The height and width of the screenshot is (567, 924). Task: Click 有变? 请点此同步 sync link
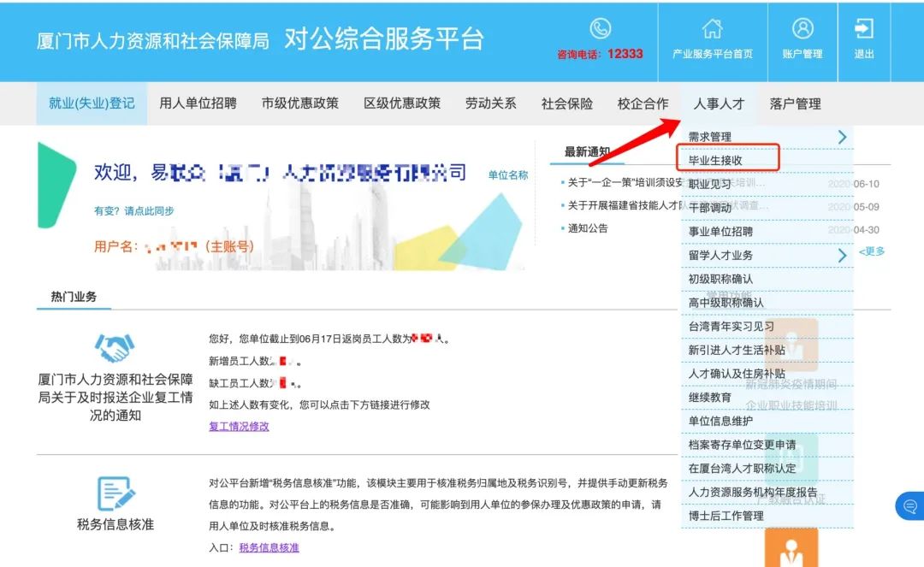[x=133, y=211]
